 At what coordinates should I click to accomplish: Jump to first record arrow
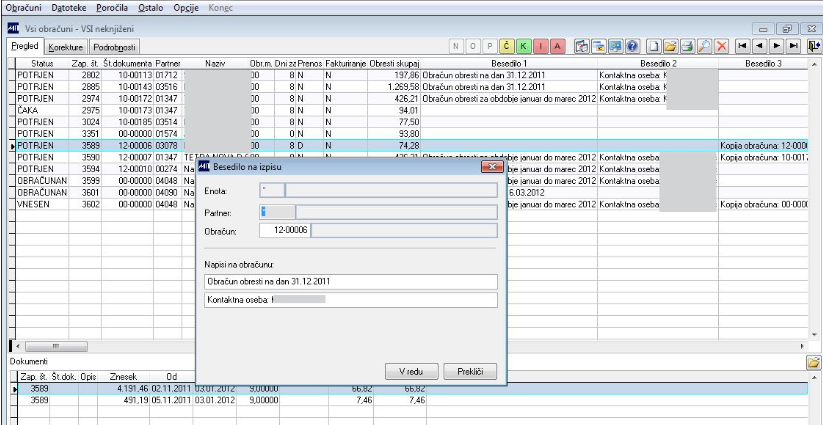(x=743, y=46)
